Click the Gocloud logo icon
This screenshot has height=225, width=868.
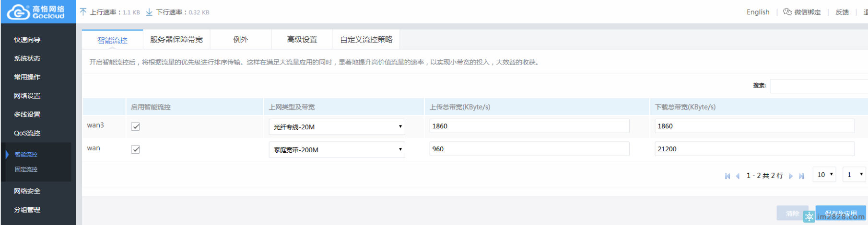(x=18, y=12)
